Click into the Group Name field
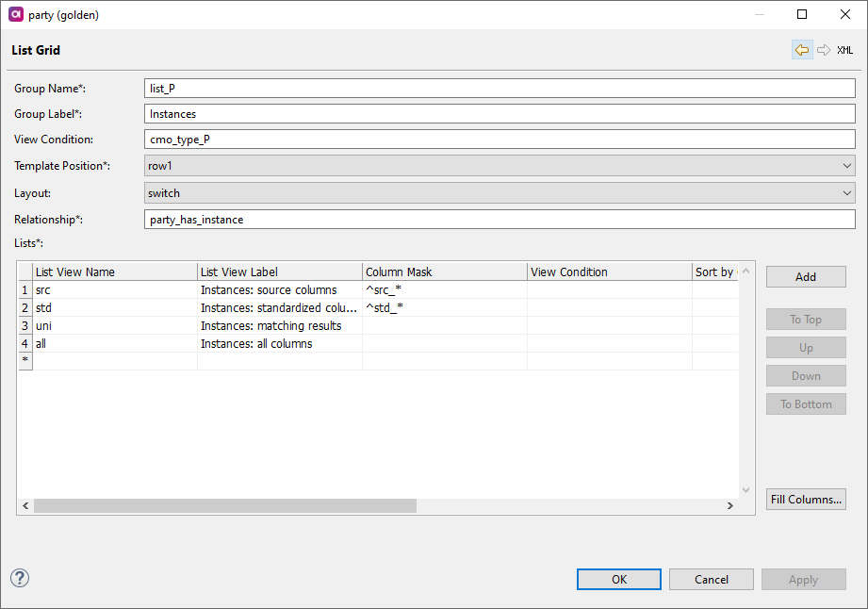The height and width of the screenshot is (609, 868). point(500,89)
